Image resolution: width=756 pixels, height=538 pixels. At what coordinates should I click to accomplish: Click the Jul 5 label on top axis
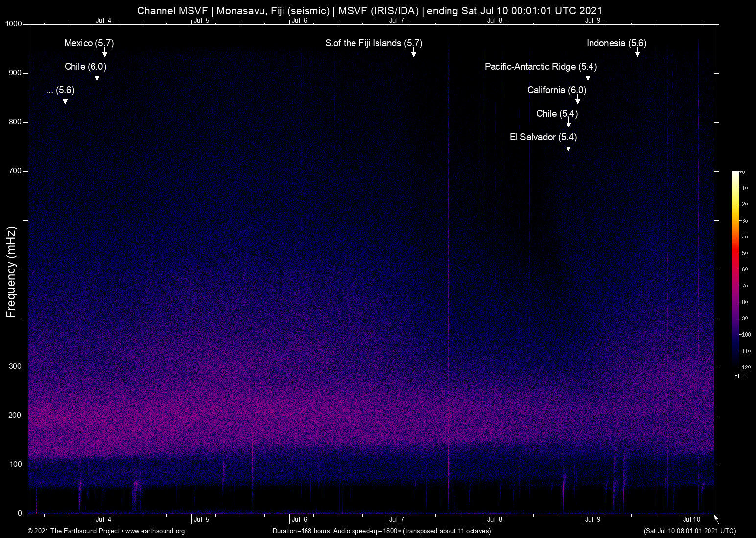click(201, 20)
